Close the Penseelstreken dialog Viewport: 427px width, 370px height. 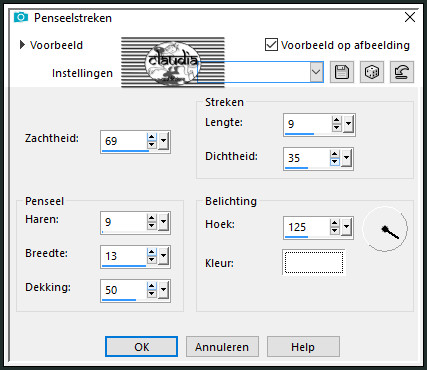click(410, 17)
